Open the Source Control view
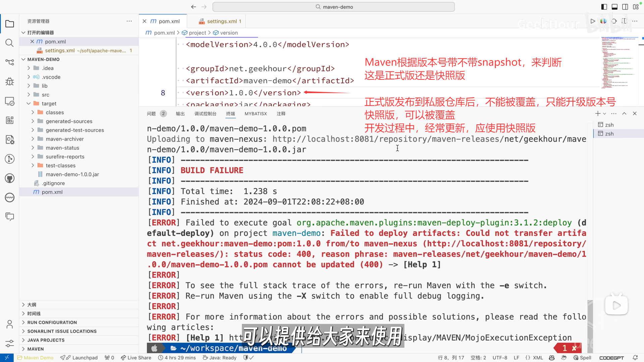This screenshot has width=644, height=362. click(x=10, y=62)
